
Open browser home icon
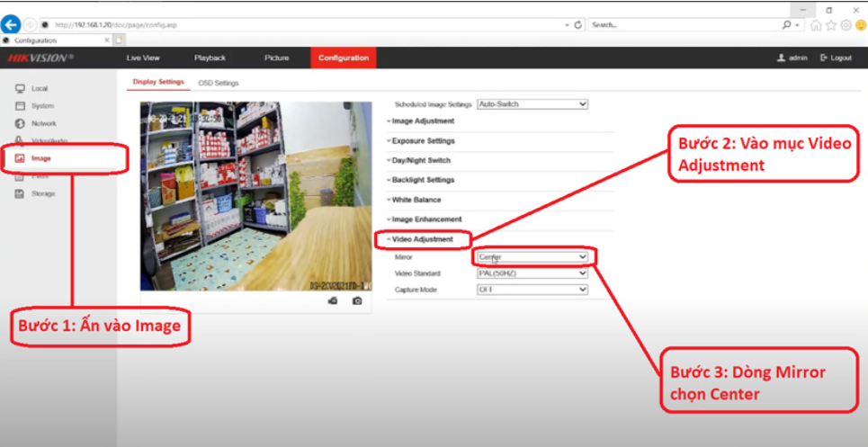click(x=816, y=25)
